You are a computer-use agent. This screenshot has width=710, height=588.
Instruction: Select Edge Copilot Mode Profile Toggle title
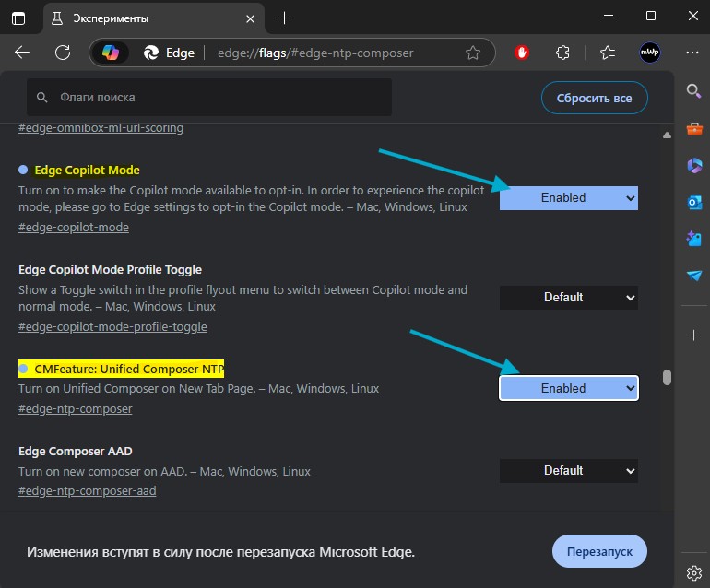pyautogui.click(x=110, y=270)
